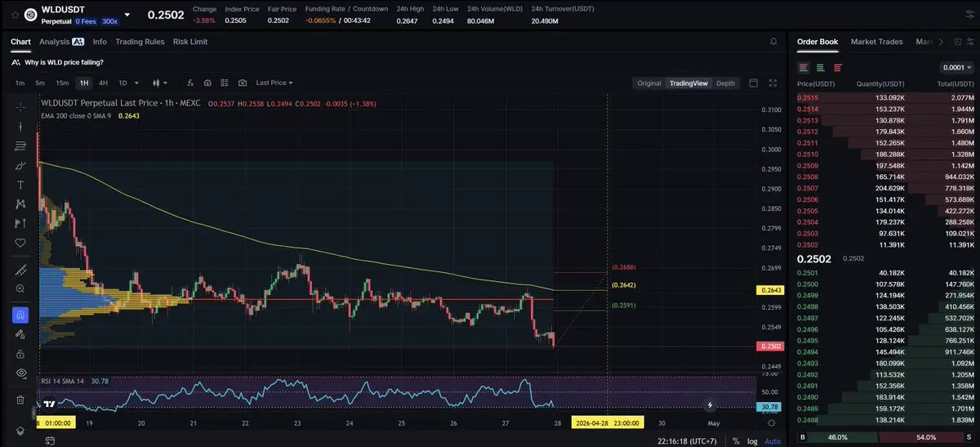
Task: Select the 1m timeframe
Action: coord(20,83)
